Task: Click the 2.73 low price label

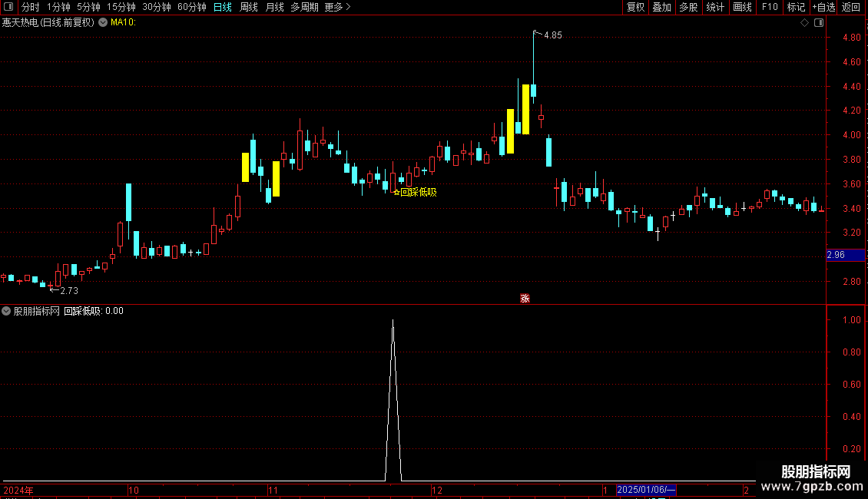Action: [69, 290]
